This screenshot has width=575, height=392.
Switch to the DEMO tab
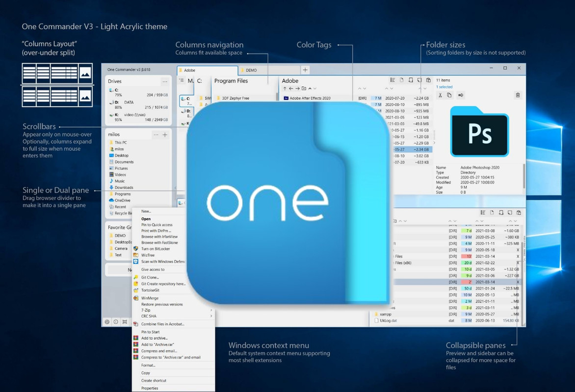(x=269, y=71)
